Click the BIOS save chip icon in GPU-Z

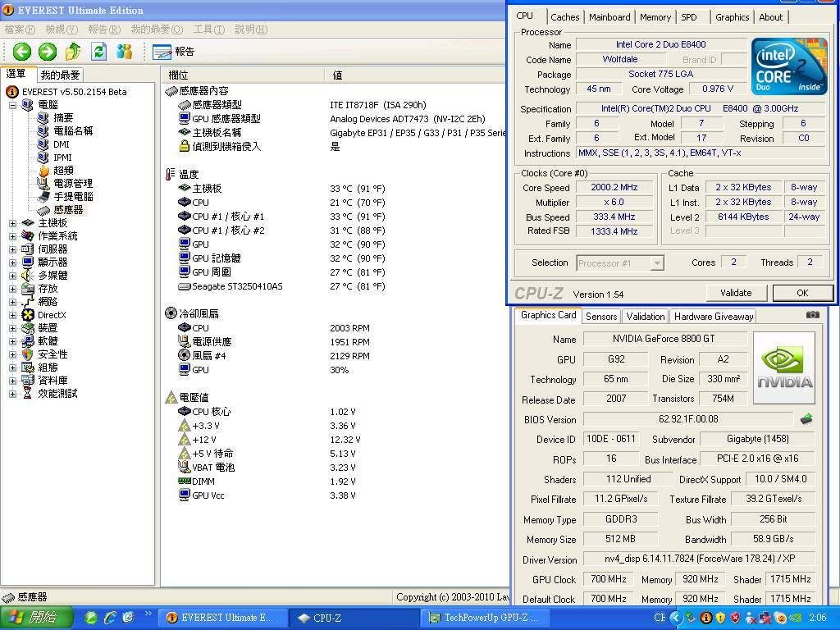(807, 419)
